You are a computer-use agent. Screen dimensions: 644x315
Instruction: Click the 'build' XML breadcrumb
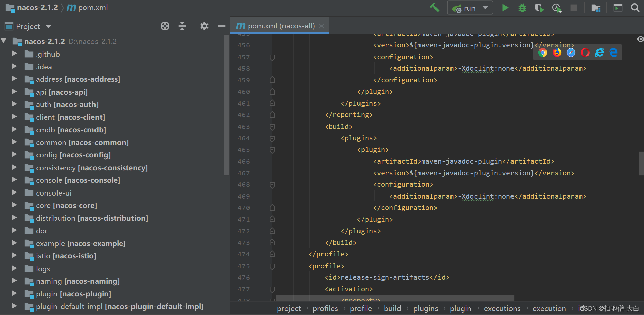[392, 308]
